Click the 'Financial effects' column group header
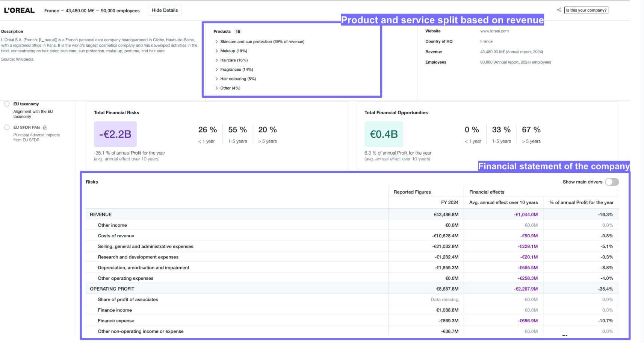The height and width of the screenshot is (343, 644). [487, 192]
